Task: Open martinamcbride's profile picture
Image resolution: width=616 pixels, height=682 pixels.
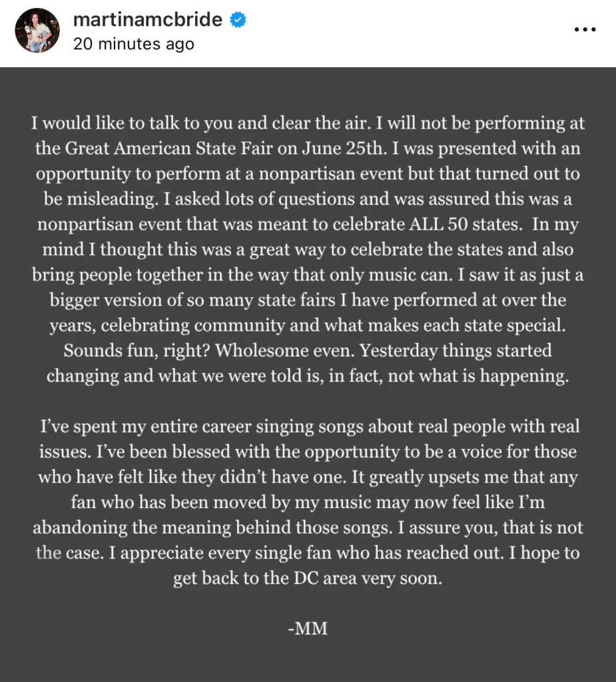Action: coord(37,31)
